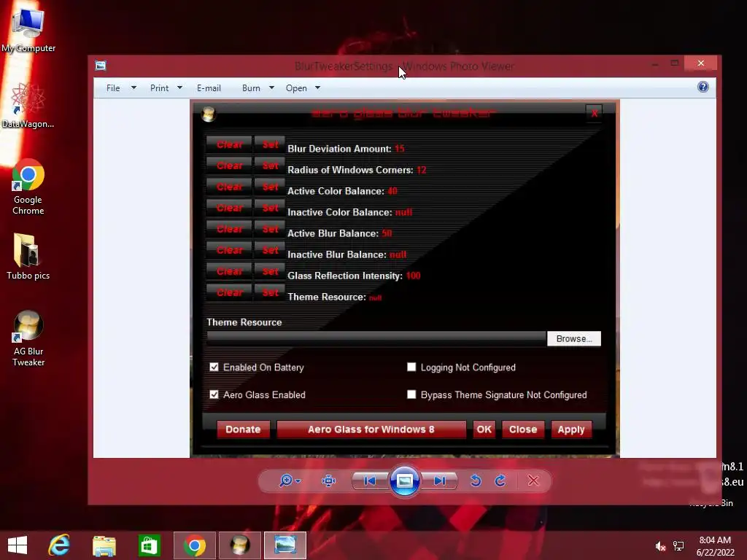The width and height of the screenshot is (747, 560).
Task: Click the OK button
Action: (484, 429)
